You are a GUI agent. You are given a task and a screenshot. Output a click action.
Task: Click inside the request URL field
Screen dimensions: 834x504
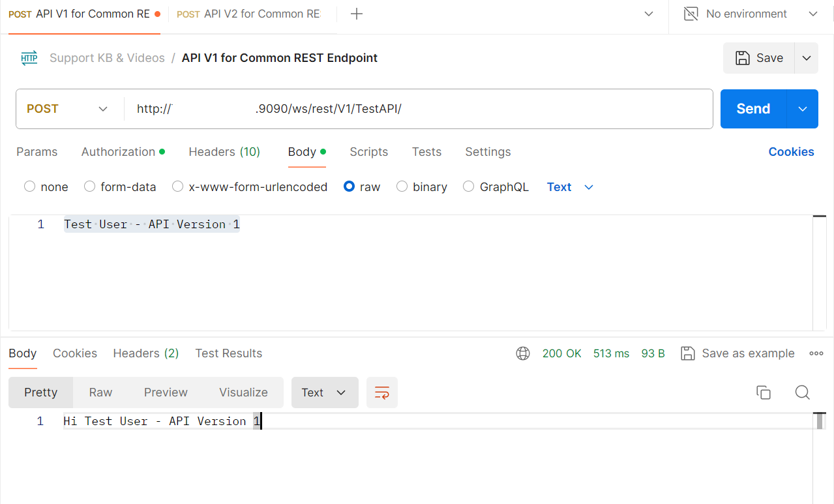391,108
